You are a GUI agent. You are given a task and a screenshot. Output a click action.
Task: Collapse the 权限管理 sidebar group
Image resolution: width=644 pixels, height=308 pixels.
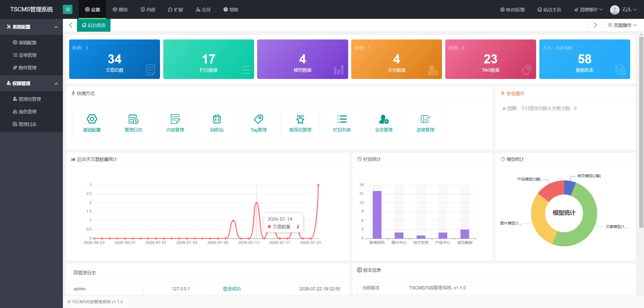click(31, 83)
